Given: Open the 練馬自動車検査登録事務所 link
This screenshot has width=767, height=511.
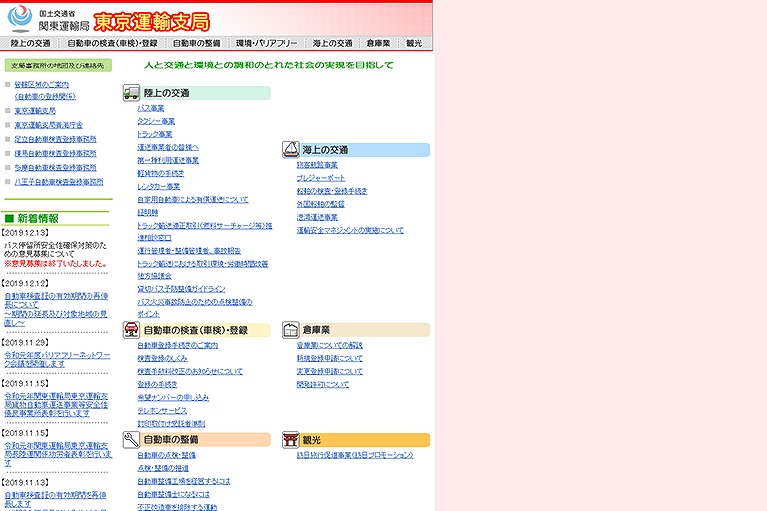Looking at the screenshot, I should coord(55,154).
